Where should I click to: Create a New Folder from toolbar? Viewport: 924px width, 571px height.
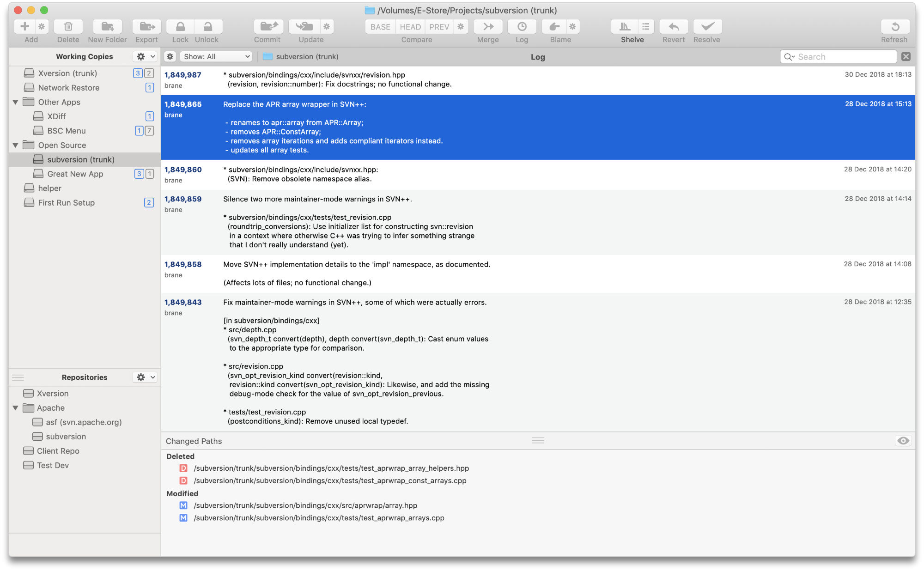pyautogui.click(x=107, y=26)
